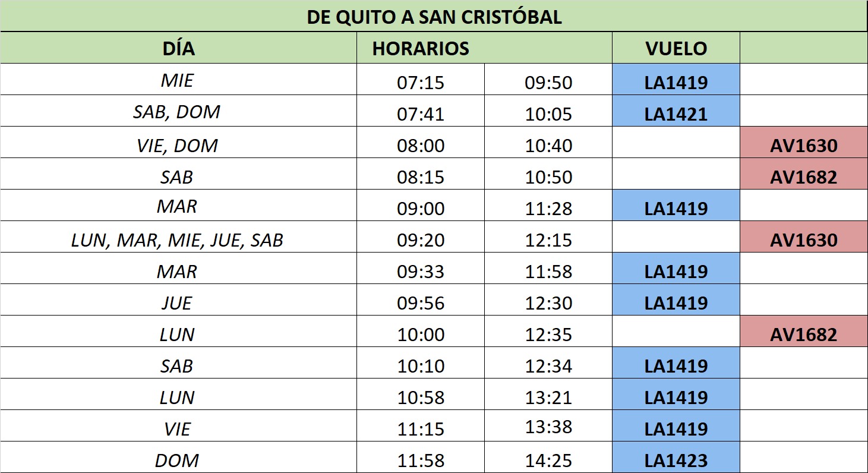Click the blue LA1423 flight cell

[676, 460]
